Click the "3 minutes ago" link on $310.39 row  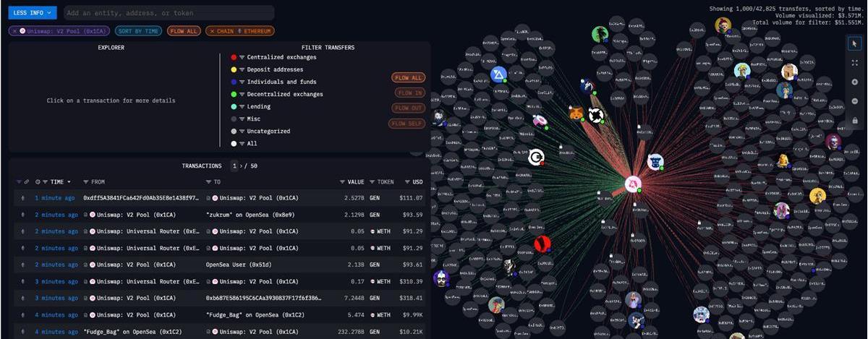click(x=56, y=281)
